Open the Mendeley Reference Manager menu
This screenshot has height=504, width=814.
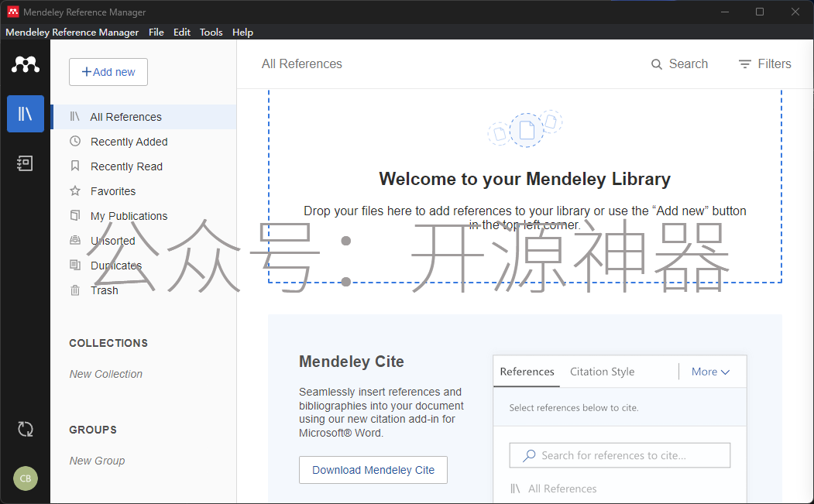point(72,33)
